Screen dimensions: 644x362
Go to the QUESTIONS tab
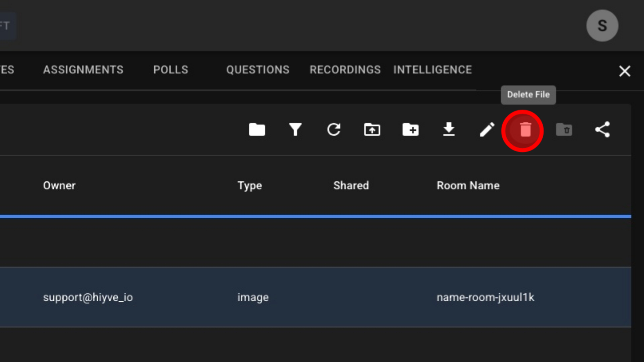click(258, 70)
